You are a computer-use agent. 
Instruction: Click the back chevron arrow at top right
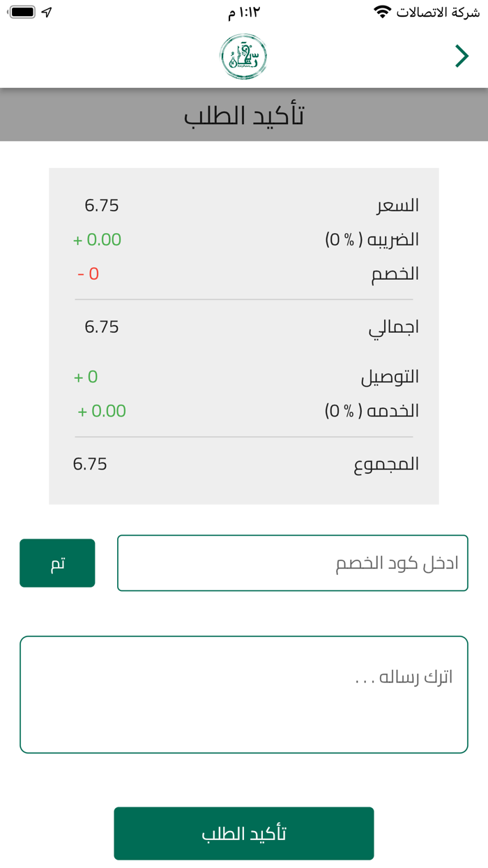click(x=462, y=55)
